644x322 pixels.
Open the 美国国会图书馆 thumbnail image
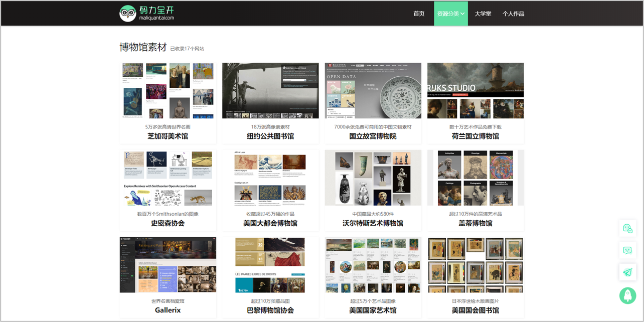click(x=475, y=265)
